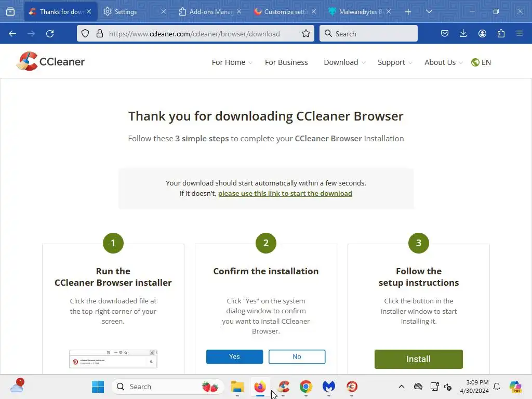Go back to the previous page

click(x=12, y=34)
